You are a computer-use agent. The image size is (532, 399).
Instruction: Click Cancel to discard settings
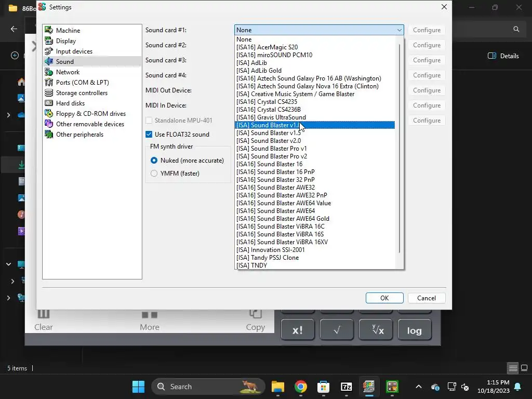point(427,298)
